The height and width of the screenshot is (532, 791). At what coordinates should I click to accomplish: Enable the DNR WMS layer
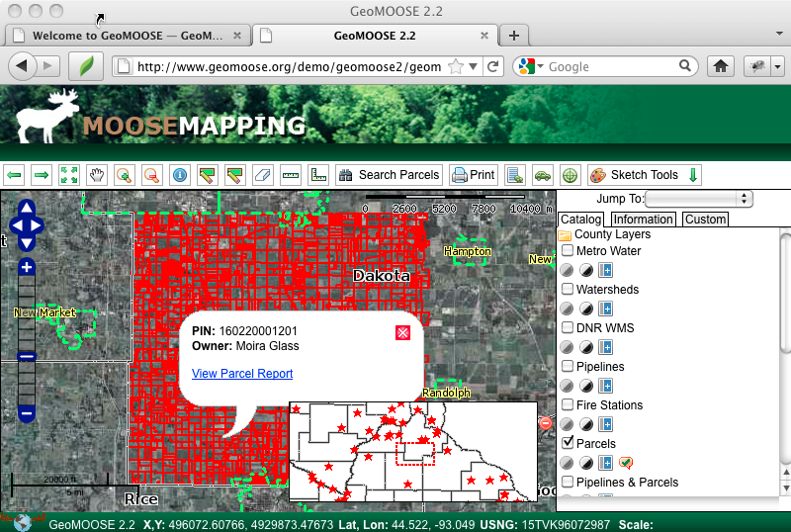568,327
